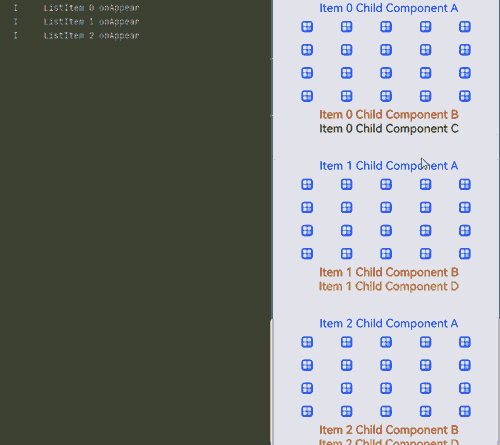This screenshot has height=445, width=500.
Task: Click fourth grid icon in Item 2's top row
Action: tap(425, 342)
